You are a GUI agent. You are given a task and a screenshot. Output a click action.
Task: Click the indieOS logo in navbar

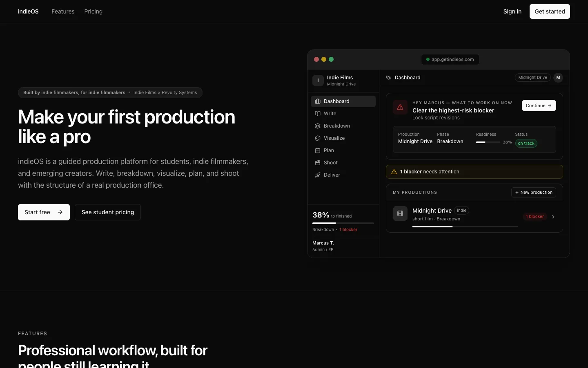[28, 11]
